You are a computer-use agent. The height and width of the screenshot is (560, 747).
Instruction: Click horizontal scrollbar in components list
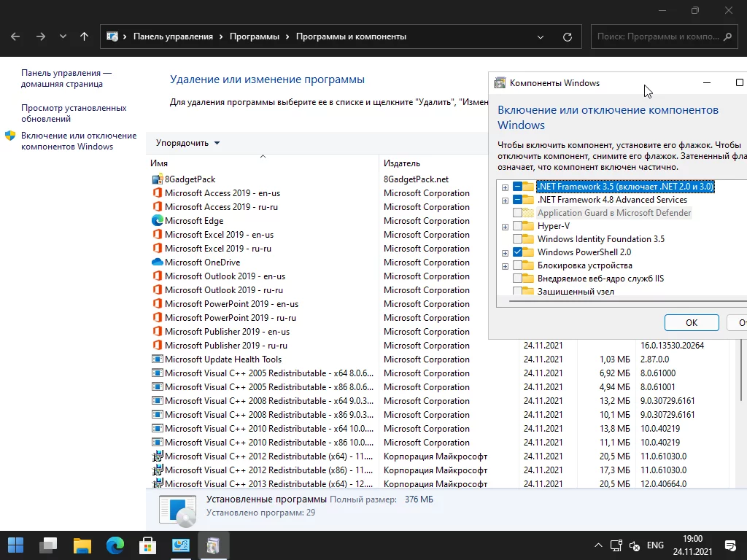coord(628,301)
